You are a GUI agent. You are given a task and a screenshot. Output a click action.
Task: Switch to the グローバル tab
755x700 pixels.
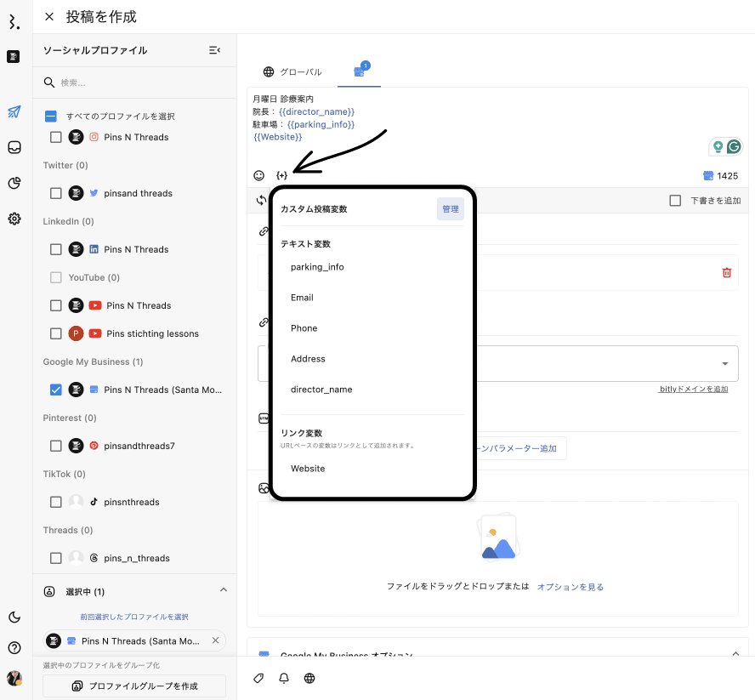tap(292, 72)
